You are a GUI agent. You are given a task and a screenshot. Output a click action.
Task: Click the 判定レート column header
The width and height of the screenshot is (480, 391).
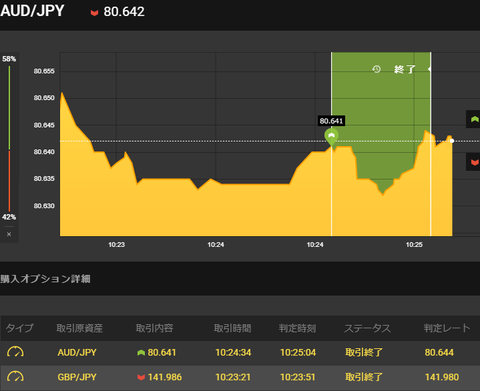[447, 328]
